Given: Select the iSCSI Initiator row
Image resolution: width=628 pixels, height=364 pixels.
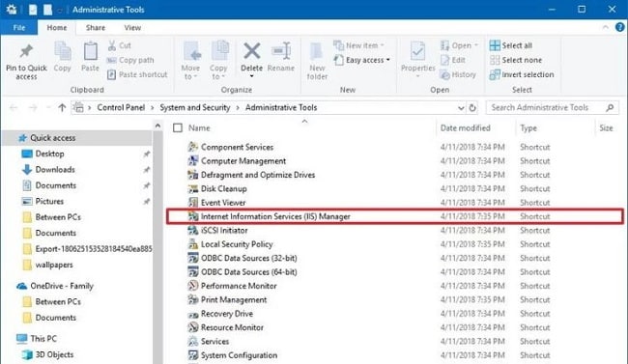Looking at the screenshot, I should tap(394, 230).
